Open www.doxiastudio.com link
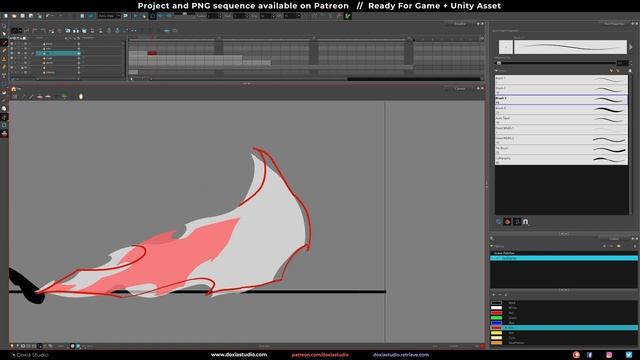Image resolution: width=640 pixels, height=360 pixels. click(x=239, y=355)
